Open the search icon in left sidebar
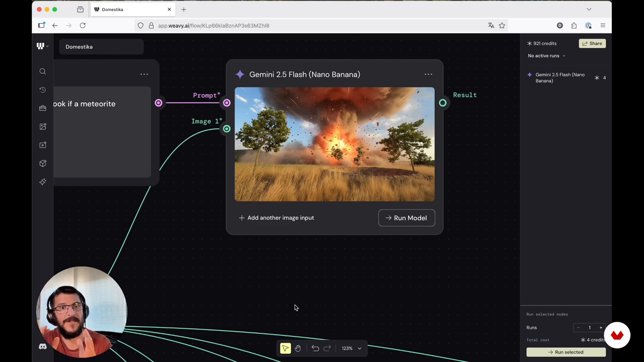The width and height of the screenshot is (644, 362). 43,71
